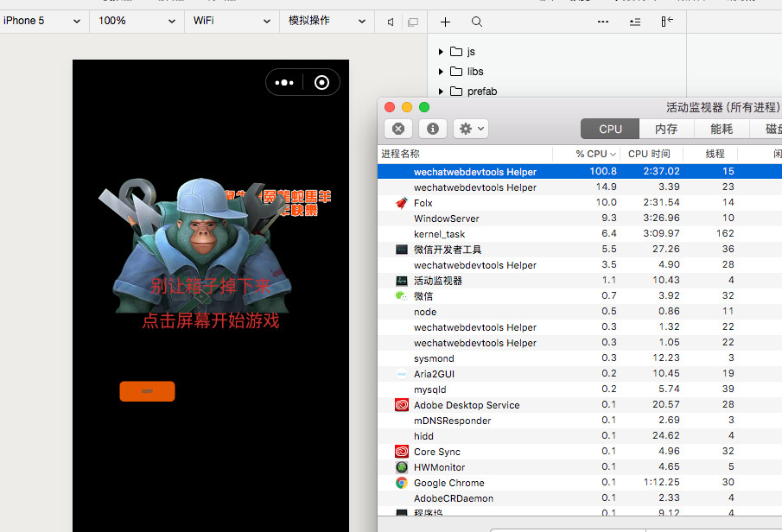
Task: Click the 微信开发者工具 process icon
Action: tap(402, 250)
